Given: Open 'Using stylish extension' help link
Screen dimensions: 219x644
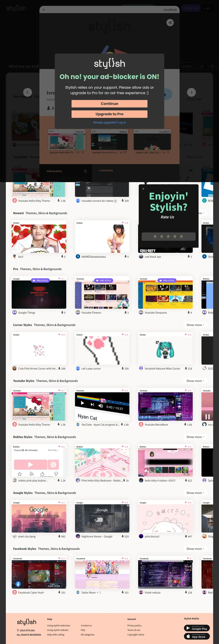Looking at the screenshot, I should pos(59,625).
